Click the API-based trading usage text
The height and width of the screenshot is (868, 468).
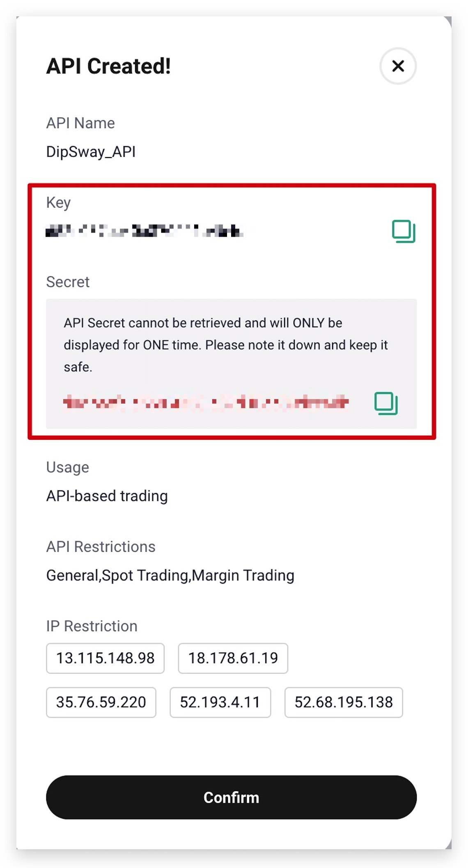coord(107,496)
